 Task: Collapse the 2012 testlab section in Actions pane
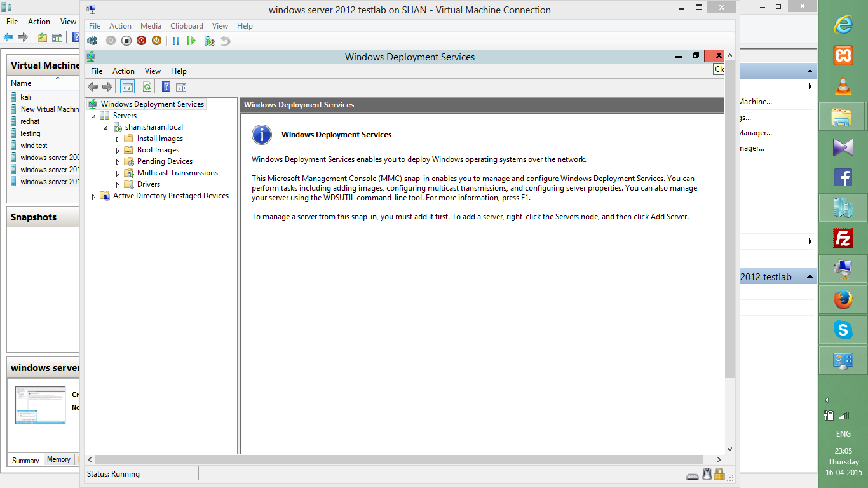tap(810, 277)
